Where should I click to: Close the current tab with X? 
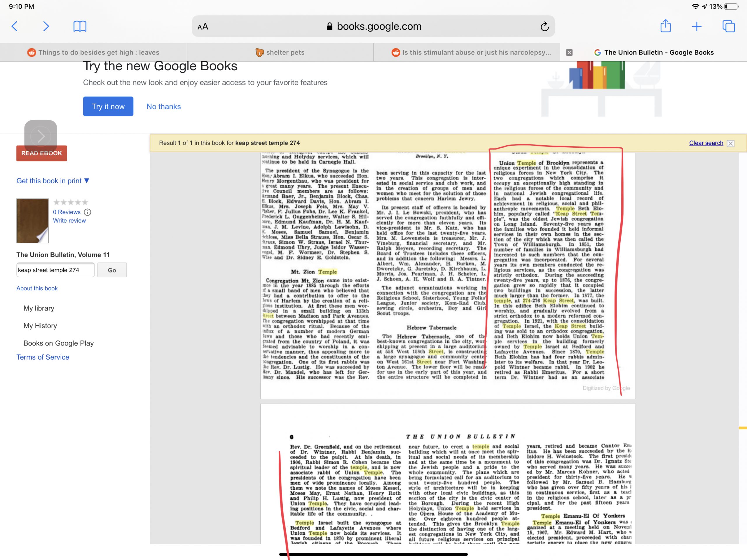pyautogui.click(x=569, y=52)
